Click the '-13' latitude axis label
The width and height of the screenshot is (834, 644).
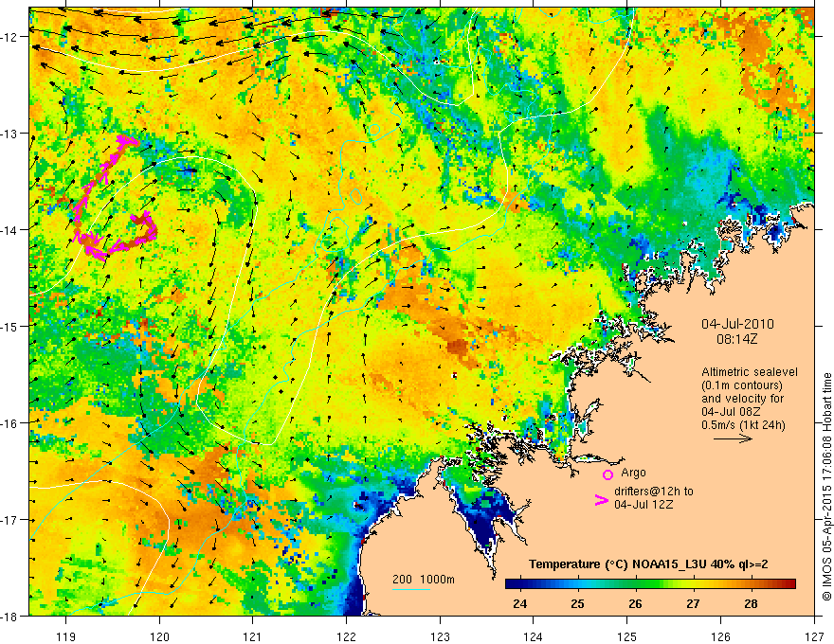(9, 134)
